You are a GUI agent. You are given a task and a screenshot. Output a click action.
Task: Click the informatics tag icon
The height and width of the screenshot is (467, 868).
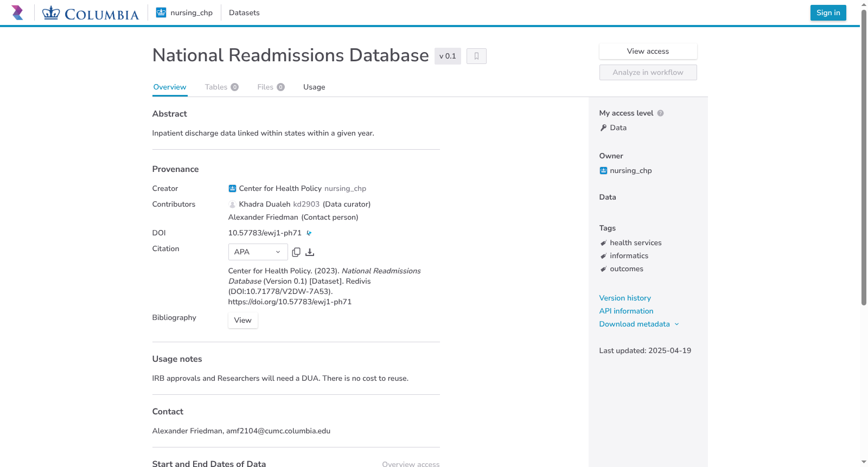pyautogui.click(x=603, y=256)
